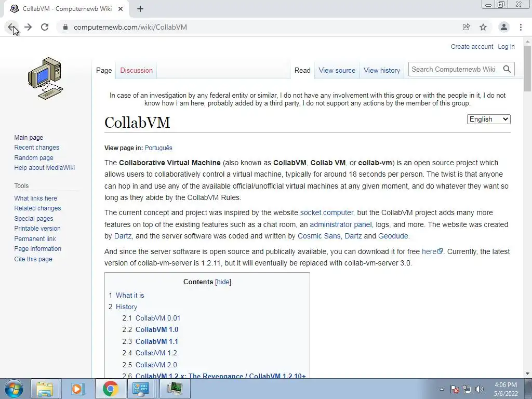This screenshot has height=399, width=532.
Task: Open the Geodude link
Action: click(x=393, y=236)
